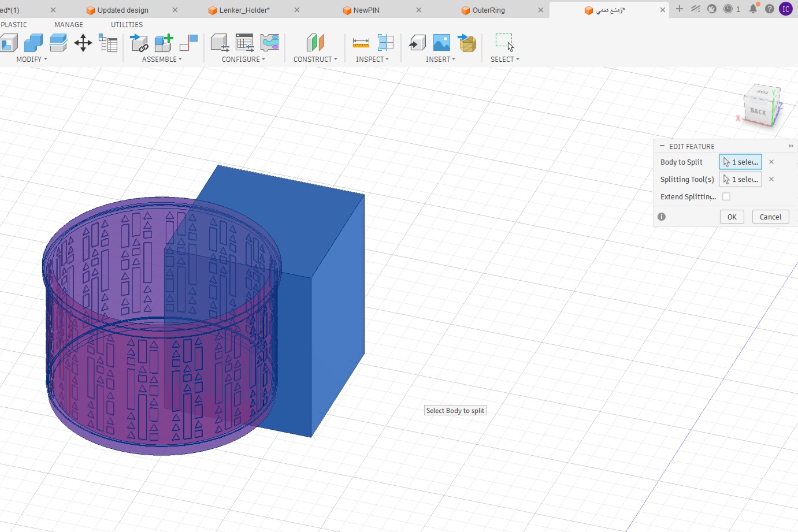The height and width of the screenshot is (532, 798).
Task: Click the configuration rules puzzle icon
Action: 270,43
